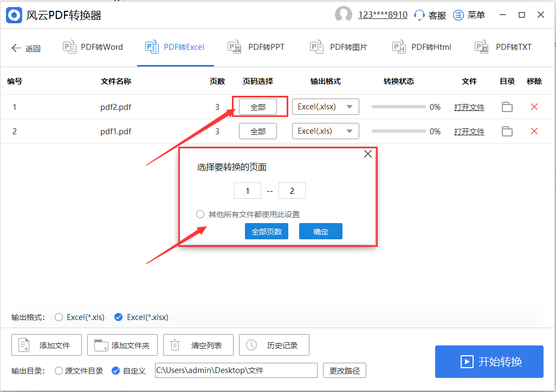
Task: Open Excel(.xlsx) format dropdown for pdf2.pdf
Action: (326, 107)
